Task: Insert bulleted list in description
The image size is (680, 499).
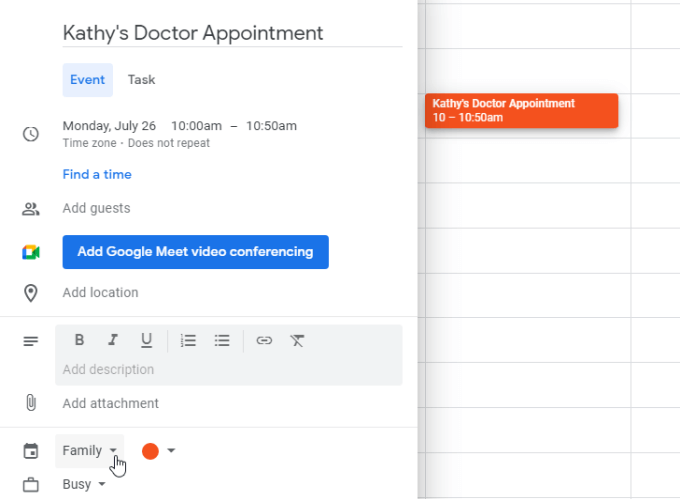Action: [x=222, y=340]
